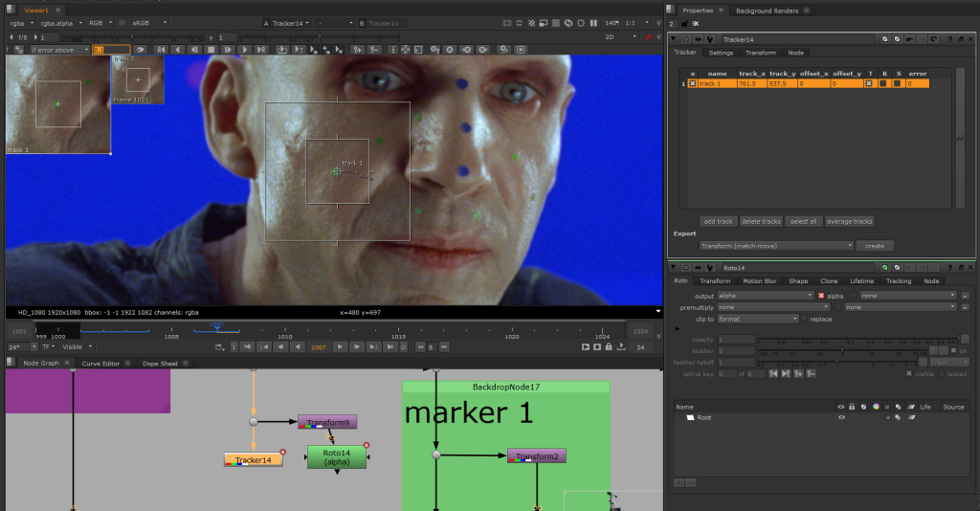The width and height of the screenshot is (980, 511).
Task: Open the Export Transform (match-move) dropdown
Action: [776, 246]
